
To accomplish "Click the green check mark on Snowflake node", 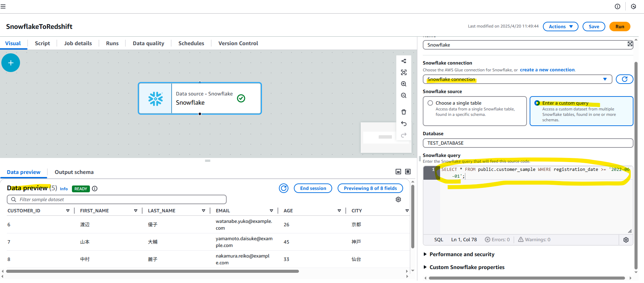I will pyautogui.click(x=241, y=98).
